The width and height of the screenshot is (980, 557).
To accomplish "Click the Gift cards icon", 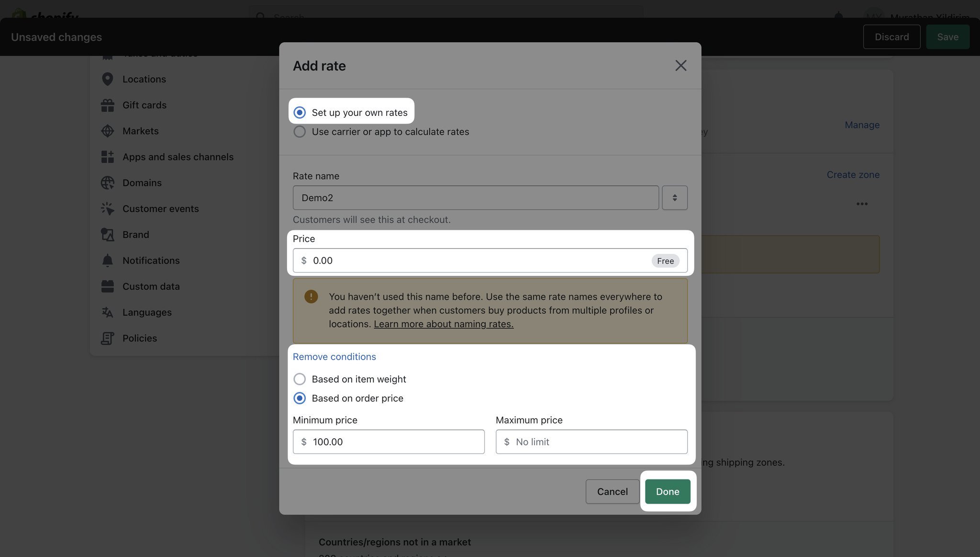I will click(x=108, y=105).
